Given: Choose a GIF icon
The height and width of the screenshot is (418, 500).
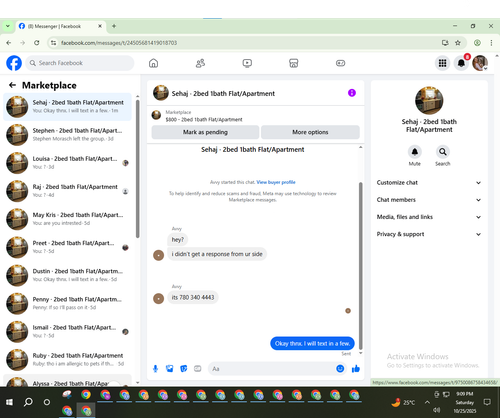Looking at the screenshot, I should (198, 369).
